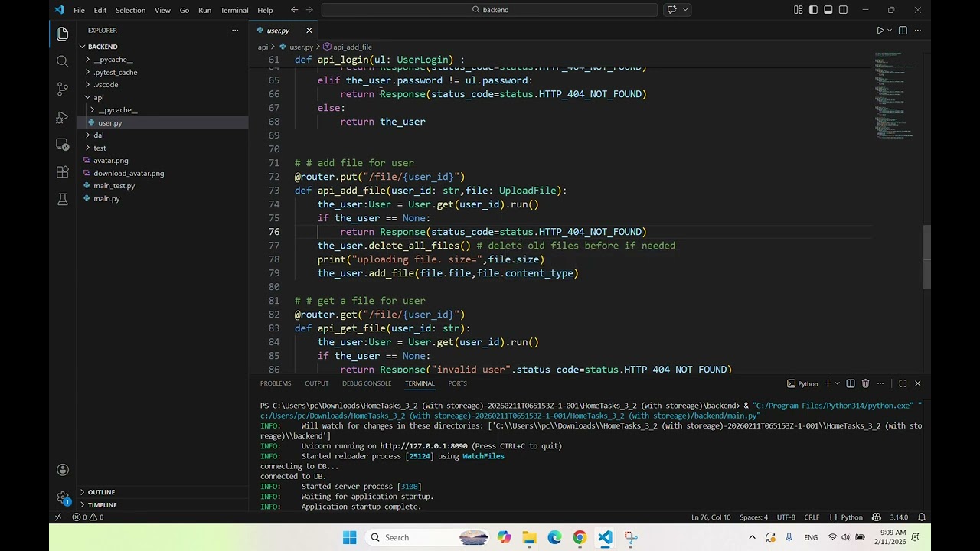Split the editor to the right

[x=903, y=31]
